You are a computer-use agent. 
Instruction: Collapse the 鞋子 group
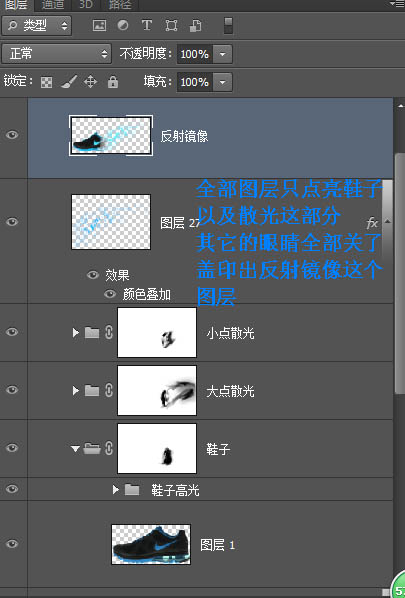(x=76, y=449)
